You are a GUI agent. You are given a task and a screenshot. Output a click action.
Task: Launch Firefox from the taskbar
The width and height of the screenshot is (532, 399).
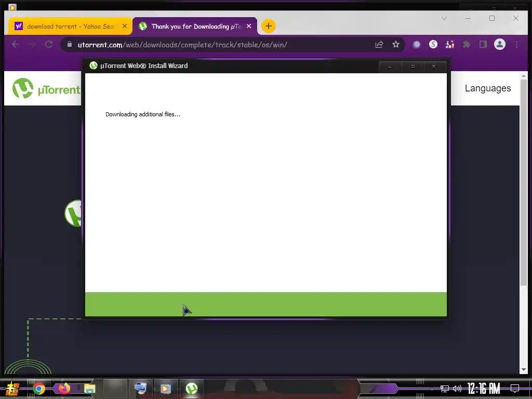click(64, 389)
